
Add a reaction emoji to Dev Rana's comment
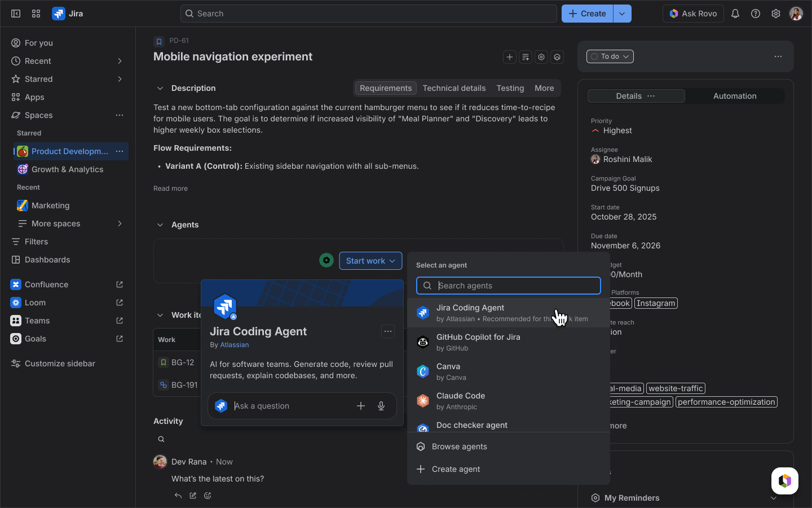tap(208, 496)
